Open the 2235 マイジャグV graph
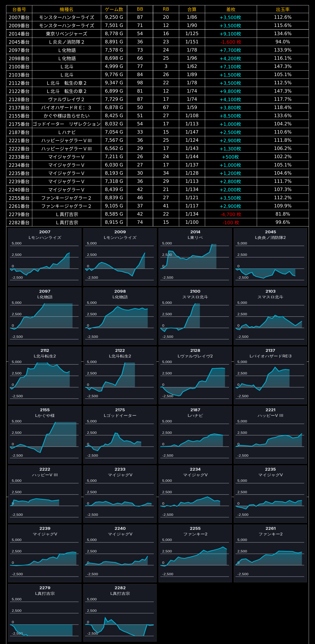This screenshot has height=644, width=315. 270,494
